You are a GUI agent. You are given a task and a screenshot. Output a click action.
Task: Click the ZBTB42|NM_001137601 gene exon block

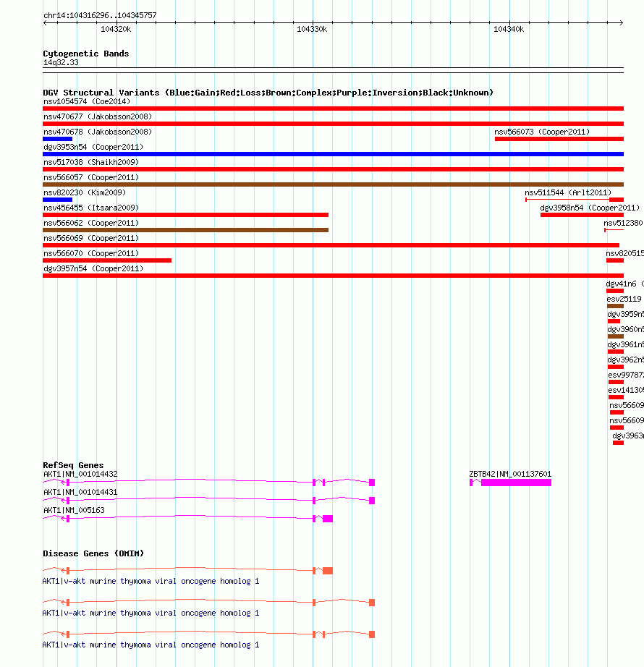[x=516, y=483]
